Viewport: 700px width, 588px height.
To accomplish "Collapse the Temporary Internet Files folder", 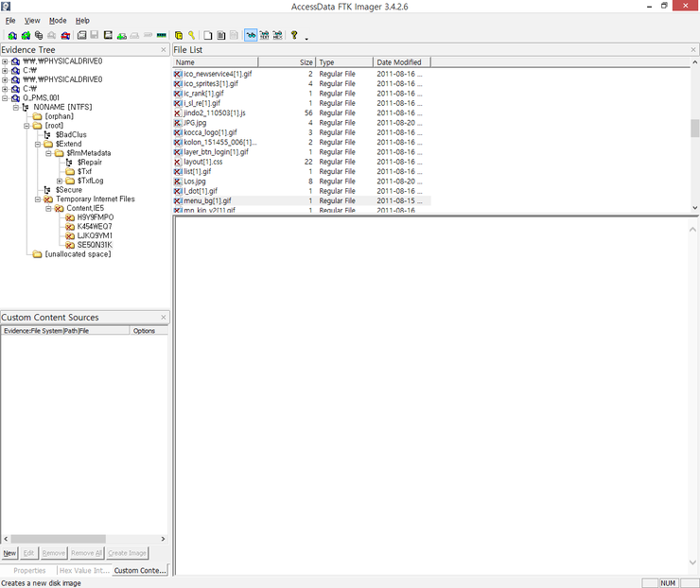I will (x=37, y=199).
